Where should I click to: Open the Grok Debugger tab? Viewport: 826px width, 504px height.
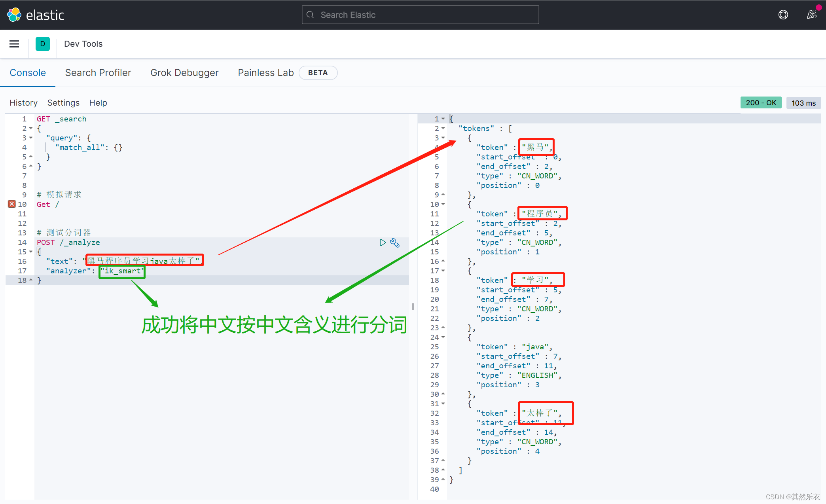click(x=184, y=73)
